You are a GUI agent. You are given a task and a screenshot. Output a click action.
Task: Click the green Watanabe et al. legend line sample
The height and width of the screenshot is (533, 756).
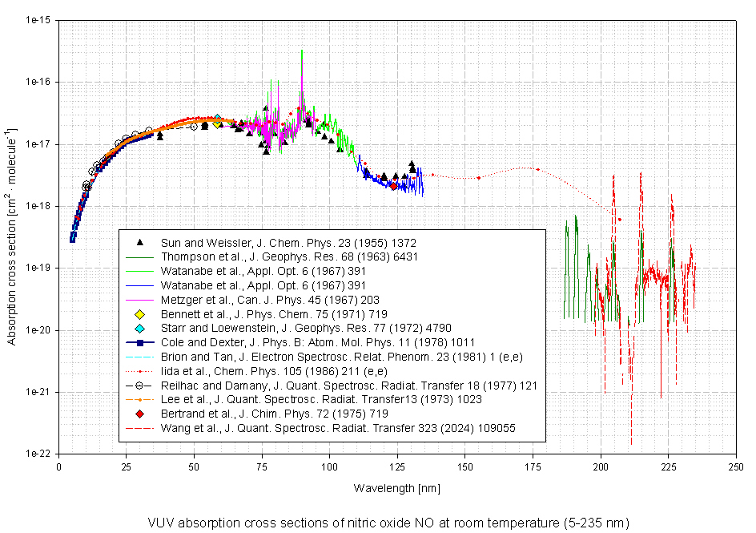(140, 271)
